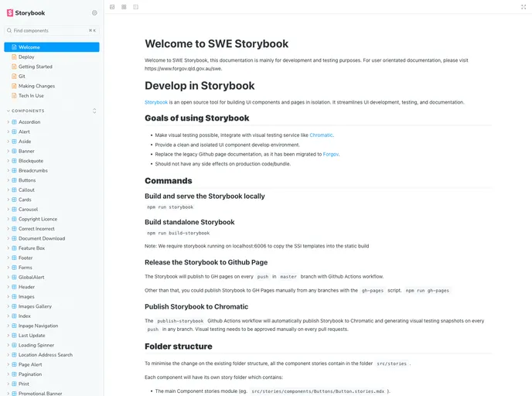Click the Images Gallery component icon
532x396 pixels.
pyautogui.click(x=14, y=306)
